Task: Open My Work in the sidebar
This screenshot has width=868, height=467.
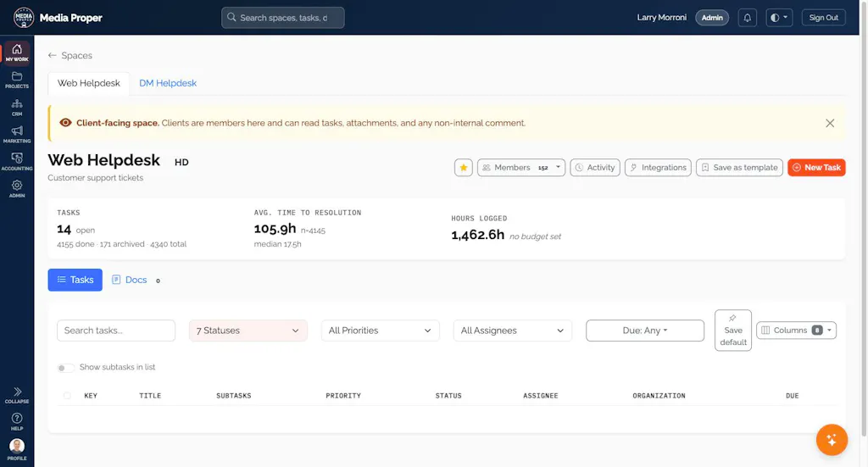Action: coord(17,53)
